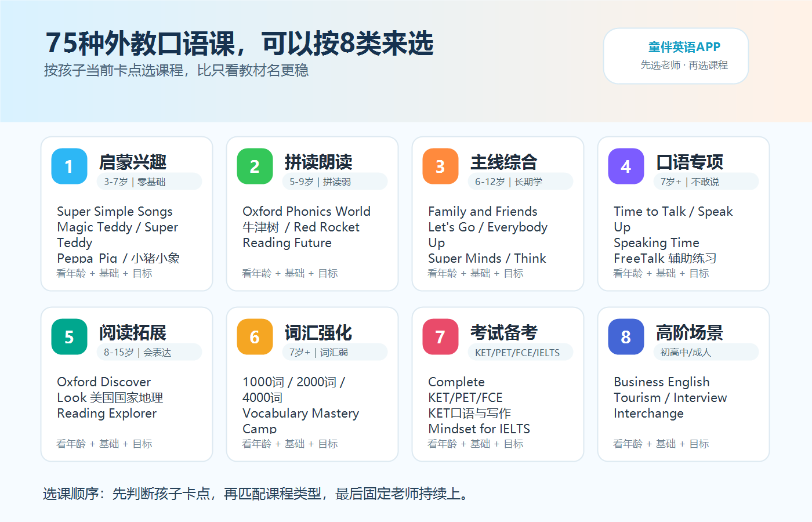Click the green number 2 badge
812x522 pixels.
click(x=255, y=166)
